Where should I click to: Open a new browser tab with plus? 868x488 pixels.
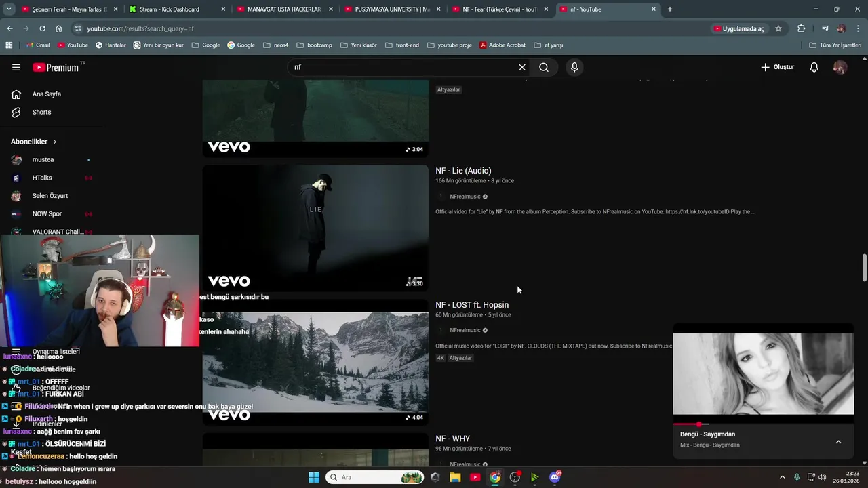click(670, 9)
